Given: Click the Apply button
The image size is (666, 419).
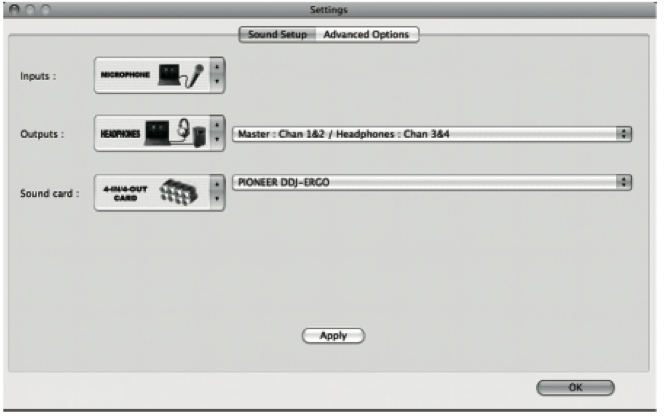Looking at the screenshot, I should (333, 336).
